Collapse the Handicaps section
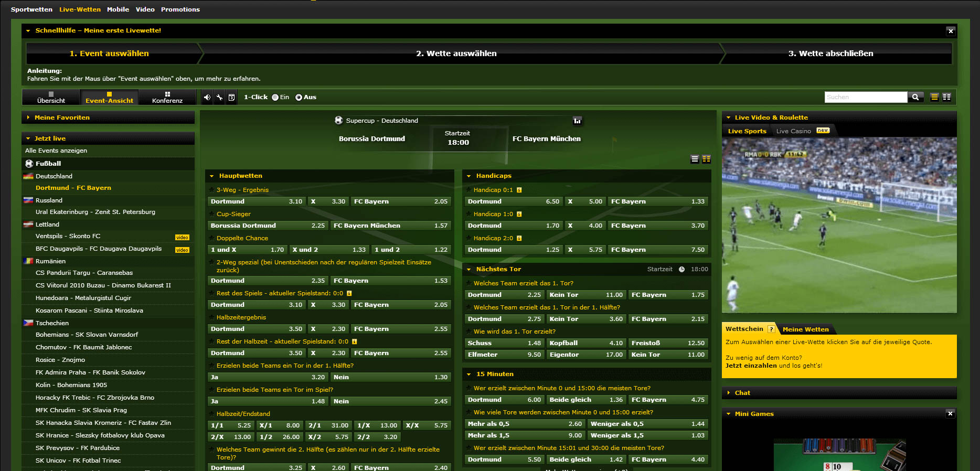Viewport: 980px width, 471px height. [x=469, y=176]
